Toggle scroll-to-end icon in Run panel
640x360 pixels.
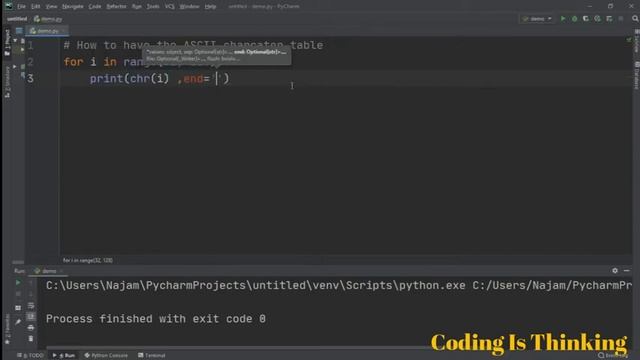(x=31, y=316)
